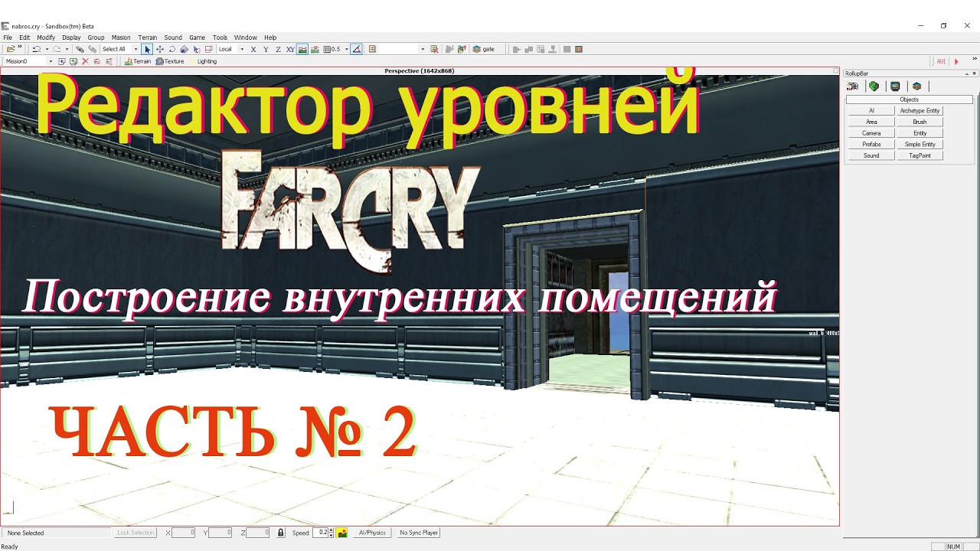
Task: Click the duplicate mission icon
Action: 73,61
